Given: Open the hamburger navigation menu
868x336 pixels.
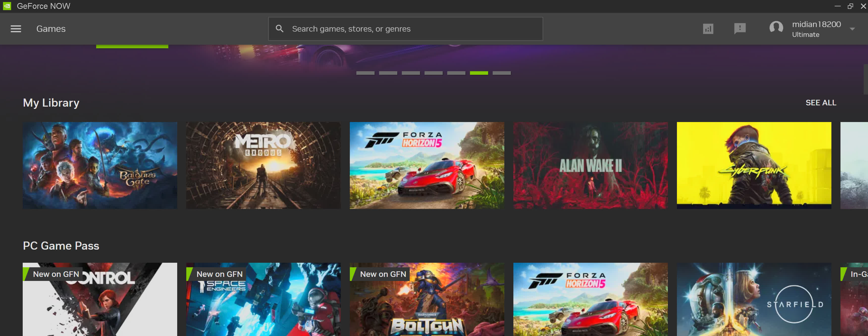Looking at the screenshot, I should coord(16,29).
